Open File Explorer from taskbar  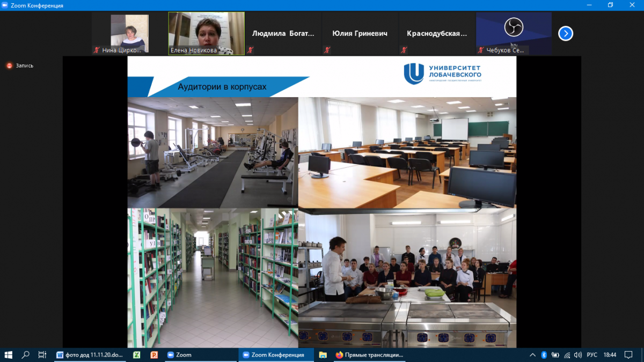click(x=323, y=354)
